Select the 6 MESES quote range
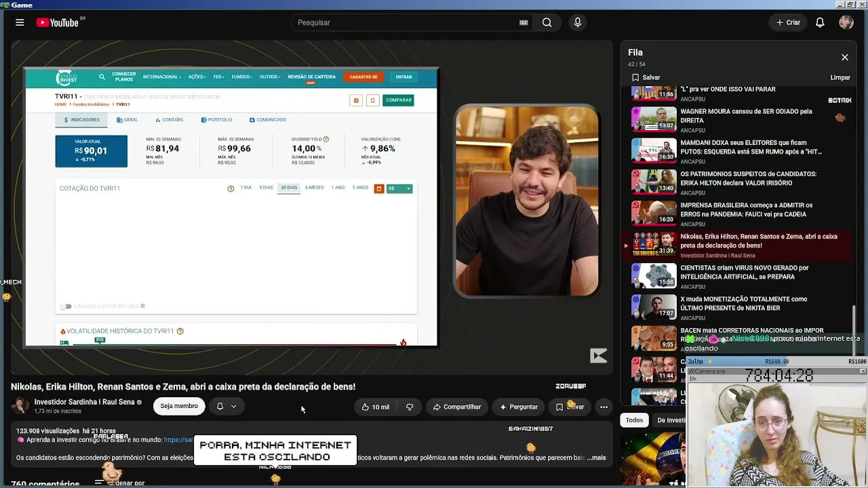This screenshot has height=488, width=868. coord(314,188)
